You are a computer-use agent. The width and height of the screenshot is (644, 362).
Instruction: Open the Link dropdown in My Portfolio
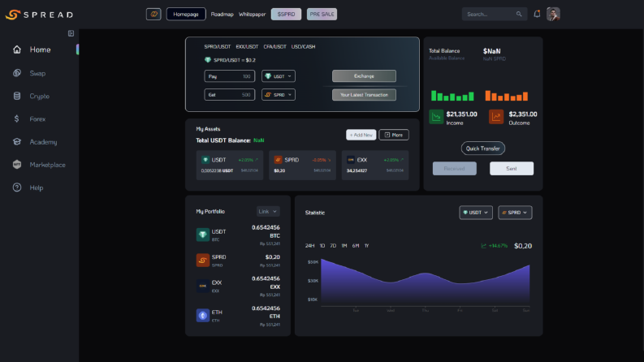tap(268, 211)
